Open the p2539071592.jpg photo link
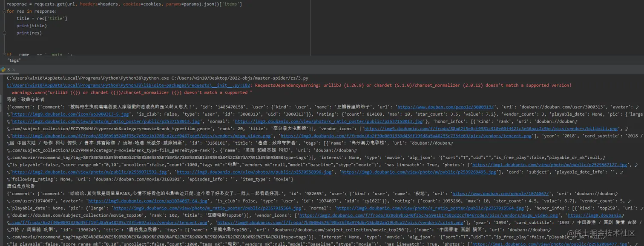644x246 pixels. click(x=90, y=172)
